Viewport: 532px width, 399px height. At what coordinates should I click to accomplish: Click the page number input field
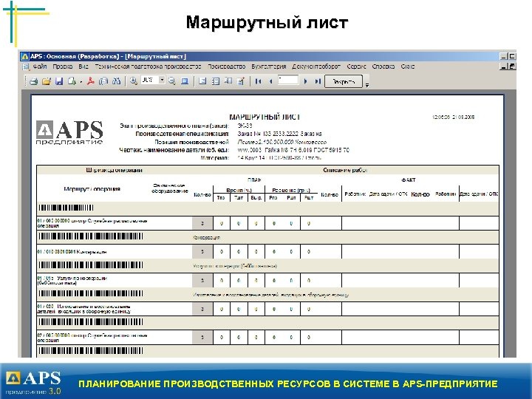coord(288,81)
